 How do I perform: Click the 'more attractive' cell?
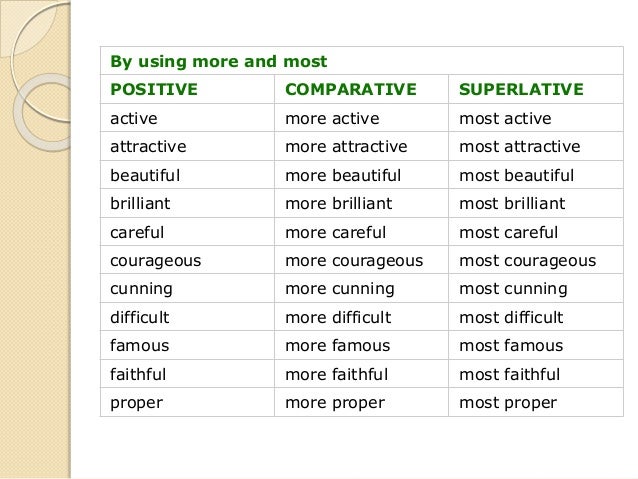click(346, 147)
